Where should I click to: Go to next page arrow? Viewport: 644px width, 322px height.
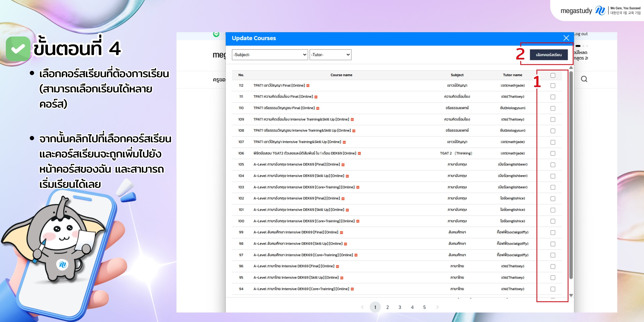(x=437, y=307)
